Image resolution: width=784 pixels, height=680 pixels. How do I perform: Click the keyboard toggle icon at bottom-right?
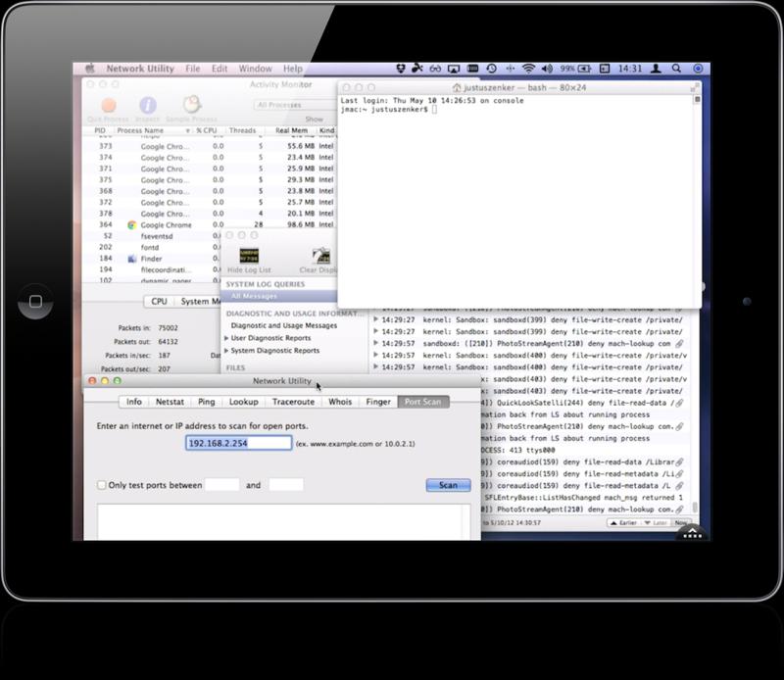(x=693, y=533)
